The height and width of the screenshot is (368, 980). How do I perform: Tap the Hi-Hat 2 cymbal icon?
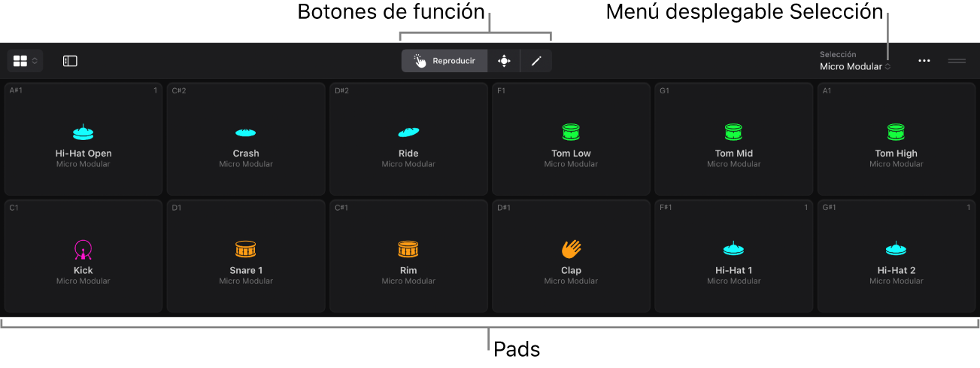tap(897, 248)
